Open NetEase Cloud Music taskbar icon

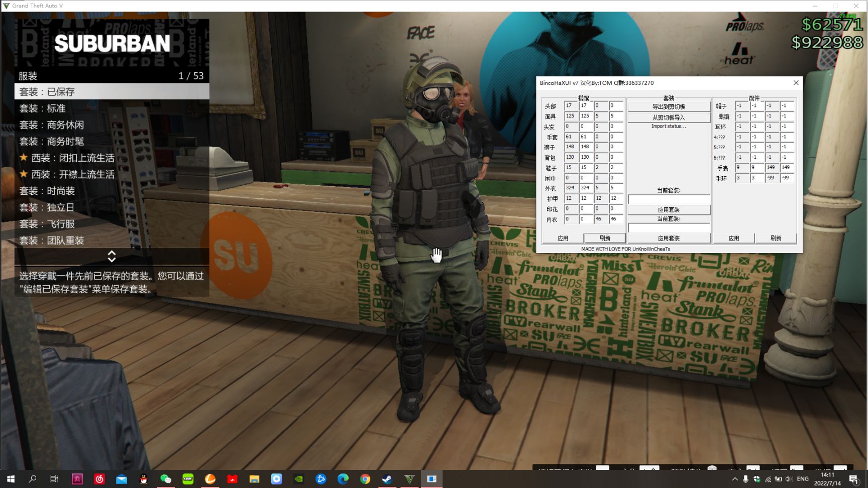click(x=99, y=479)
